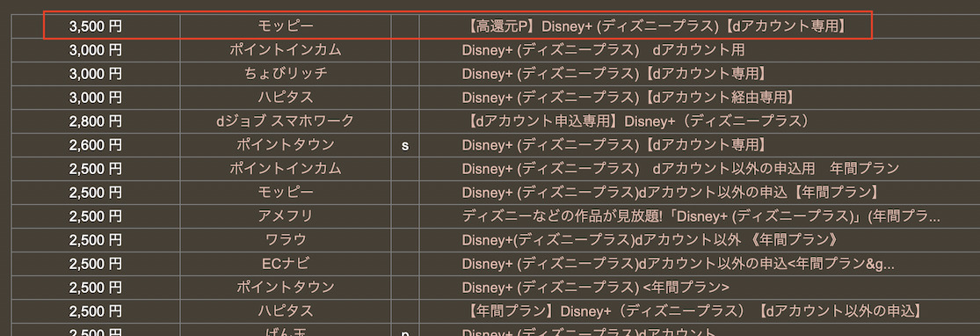Select the 3,000 円 price beside ポイントインカム

[96, 50]
